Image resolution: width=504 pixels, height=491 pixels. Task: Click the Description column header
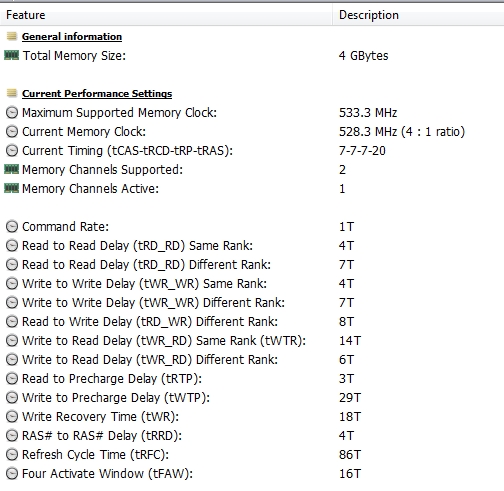pyautogui.click(x=418, y=15)
